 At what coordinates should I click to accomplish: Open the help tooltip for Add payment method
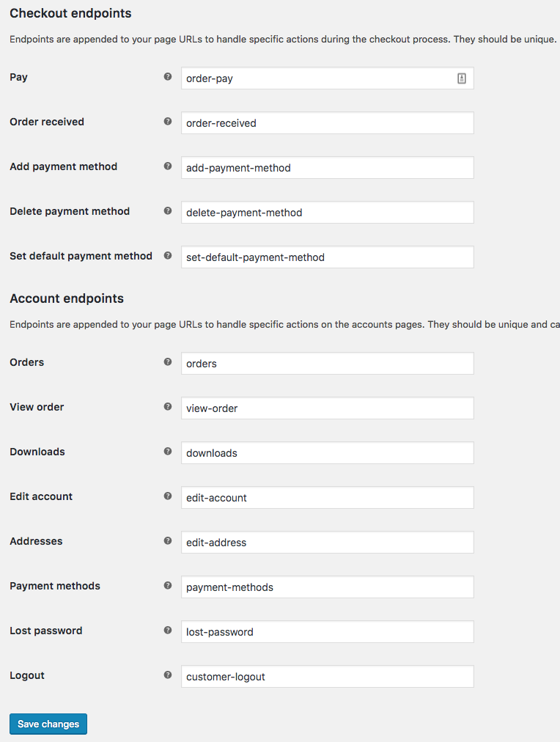[168, 166]
